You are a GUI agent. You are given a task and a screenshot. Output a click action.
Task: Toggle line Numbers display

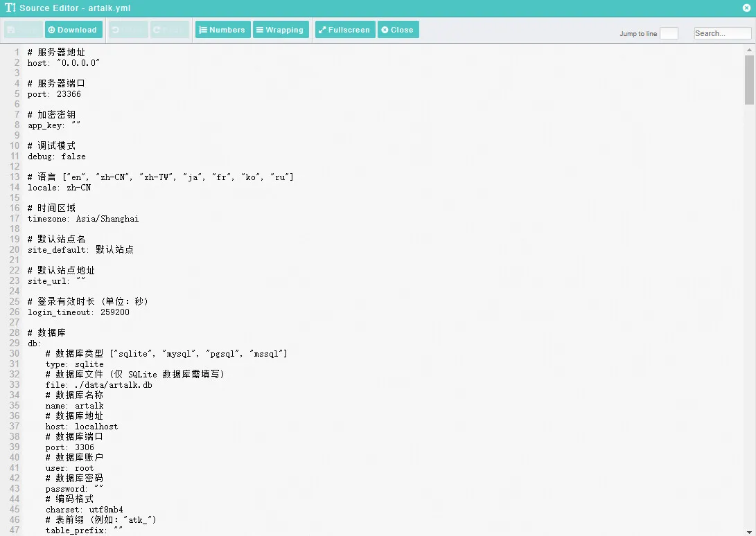point(222,30)
